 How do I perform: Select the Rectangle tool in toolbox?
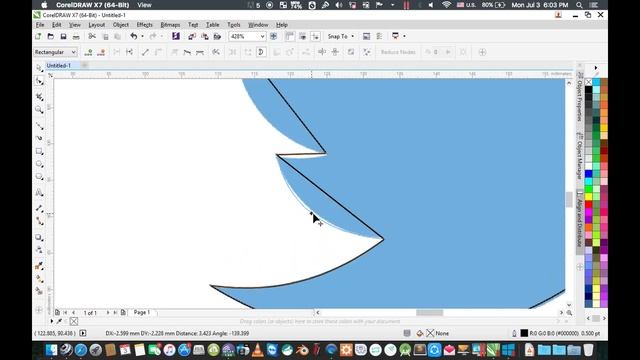point(39,151)
